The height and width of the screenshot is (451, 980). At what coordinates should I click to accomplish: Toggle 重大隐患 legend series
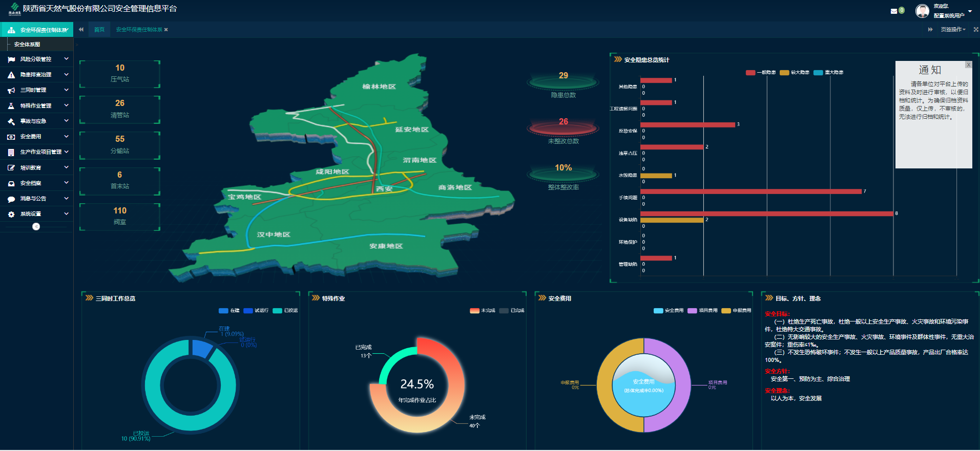[x=828, y=73]
